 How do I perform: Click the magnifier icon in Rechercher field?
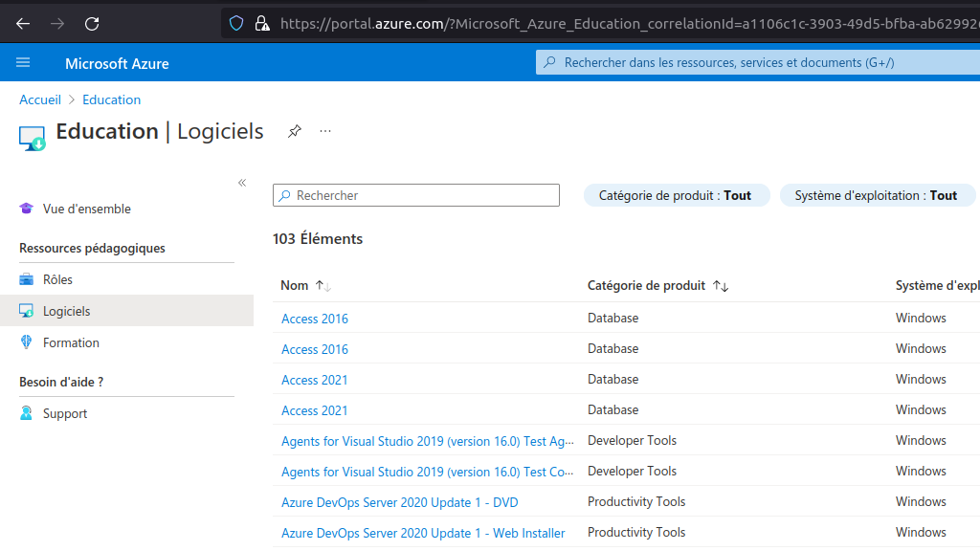(285, 195)
